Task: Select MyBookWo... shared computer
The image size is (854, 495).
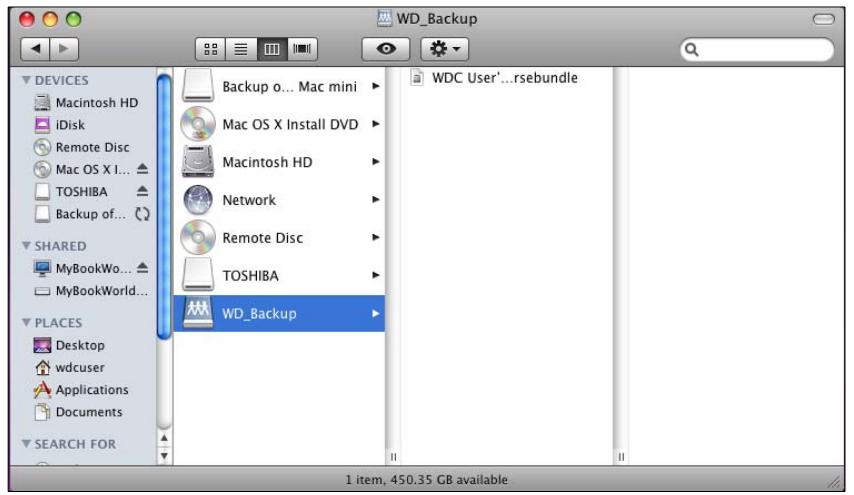Action: (83, 268)
